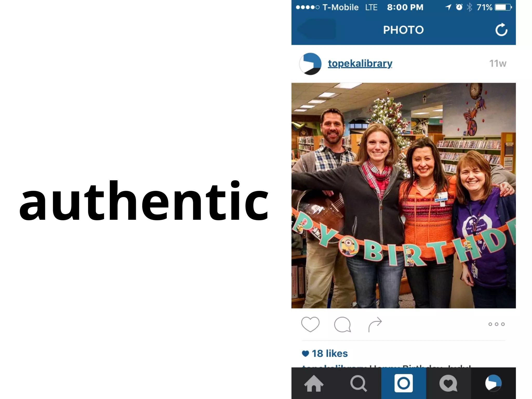Open the profile tab in bottom bar
The image size is (532, 399).
pyautogui.click(x=493, y=383)
